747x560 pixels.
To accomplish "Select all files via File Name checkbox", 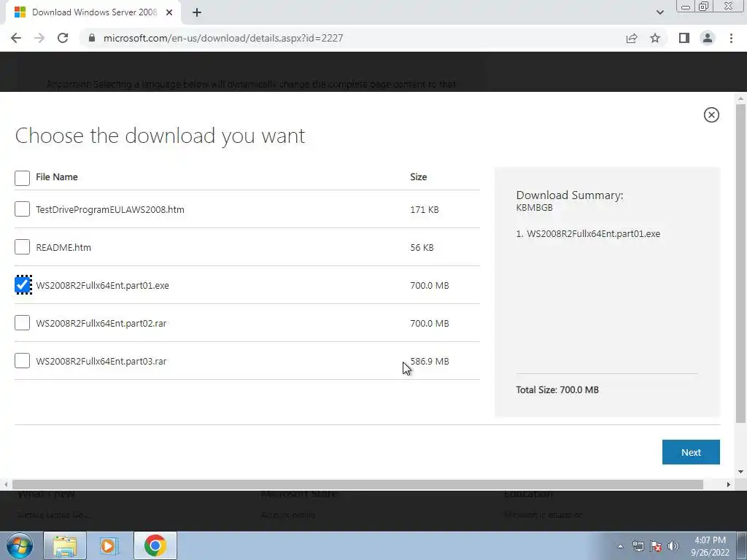I will 23,178.
